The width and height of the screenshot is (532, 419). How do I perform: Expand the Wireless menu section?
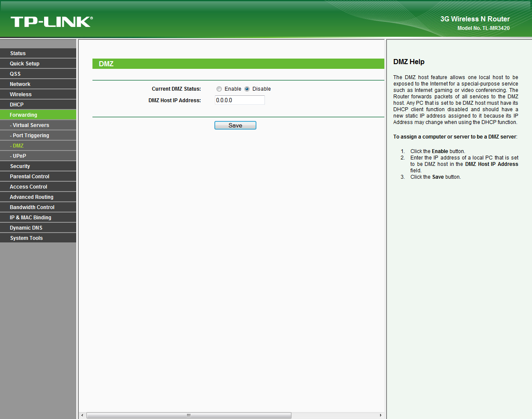click(21, 94)
